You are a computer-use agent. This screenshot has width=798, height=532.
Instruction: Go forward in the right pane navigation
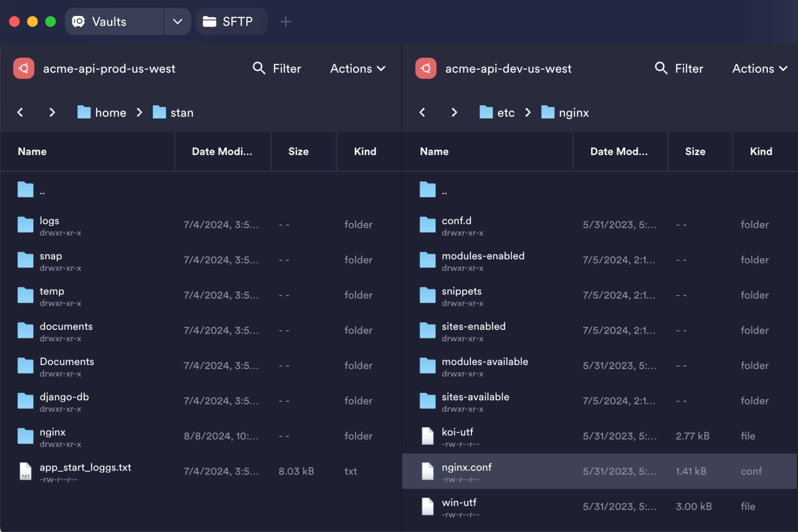tap(454, 113)
